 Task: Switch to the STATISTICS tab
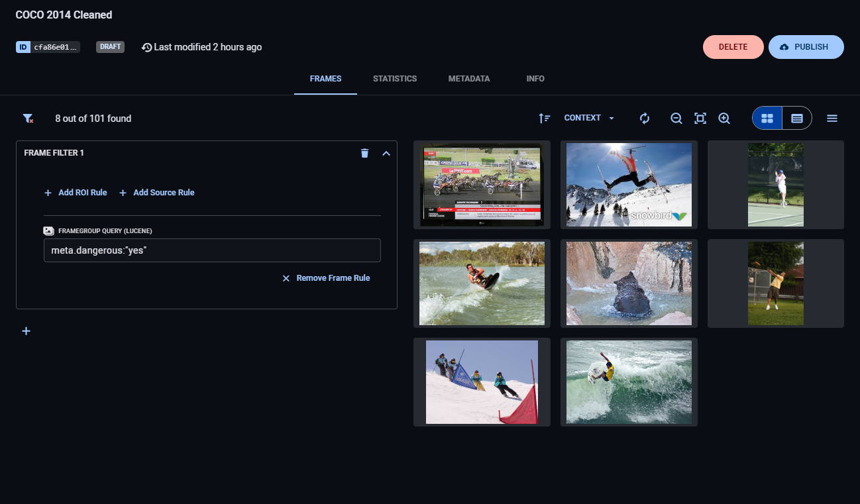point(395,78)
